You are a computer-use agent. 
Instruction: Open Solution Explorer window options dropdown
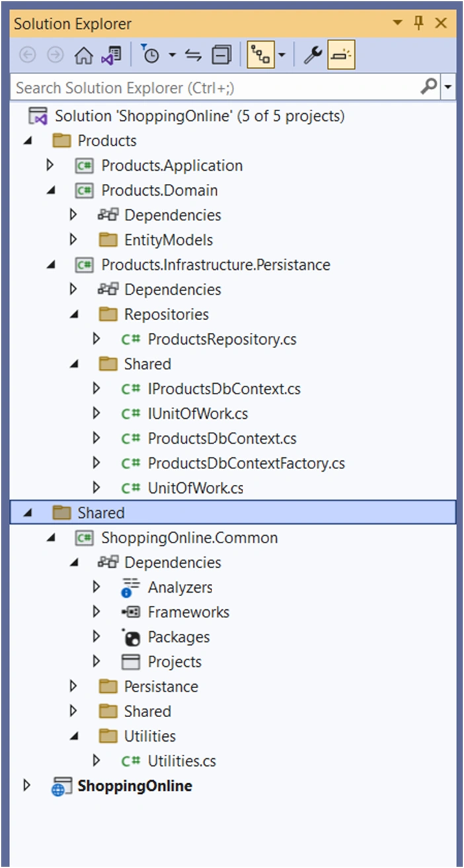pyautogui.click(x=397, y=24)
